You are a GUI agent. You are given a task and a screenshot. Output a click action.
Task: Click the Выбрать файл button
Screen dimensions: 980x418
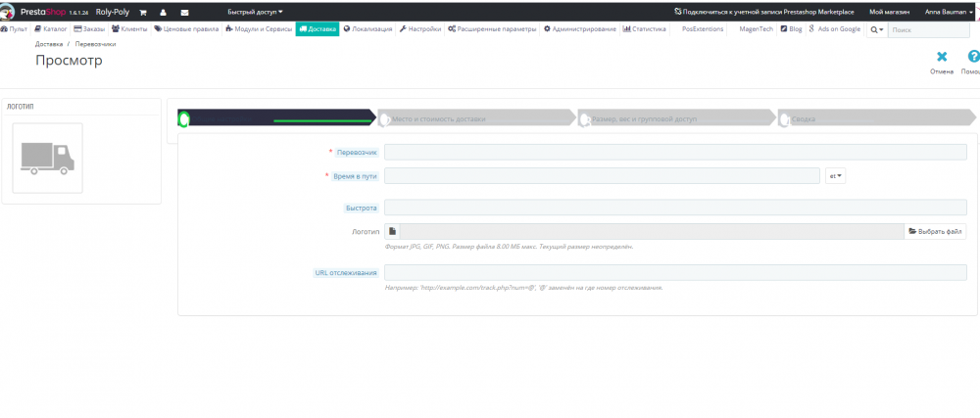[935, 231]
